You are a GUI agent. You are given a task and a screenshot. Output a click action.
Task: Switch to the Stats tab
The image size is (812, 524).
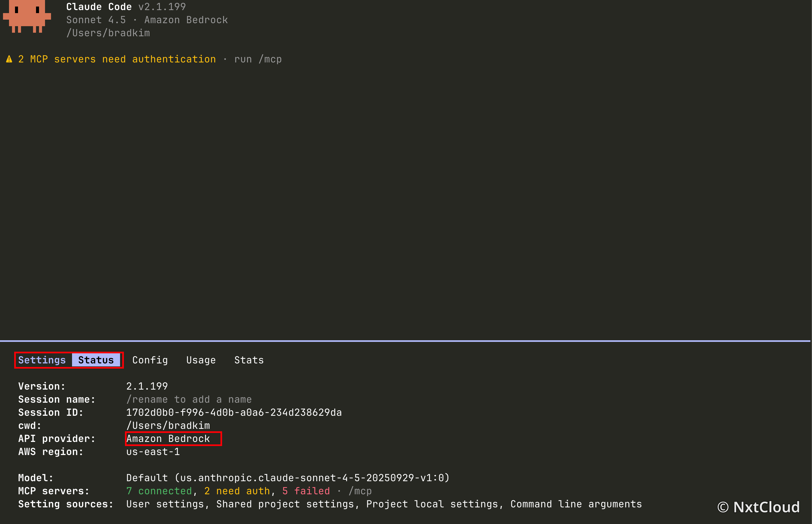249,360
